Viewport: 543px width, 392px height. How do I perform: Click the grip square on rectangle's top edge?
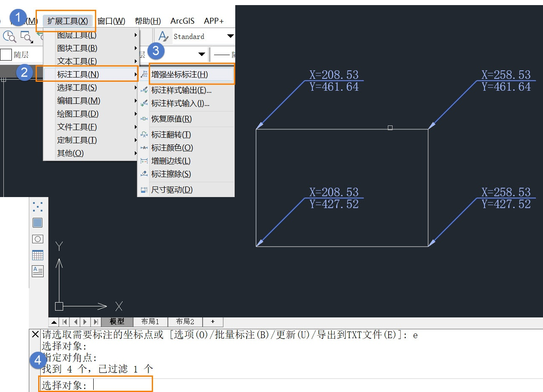(390, 128)
